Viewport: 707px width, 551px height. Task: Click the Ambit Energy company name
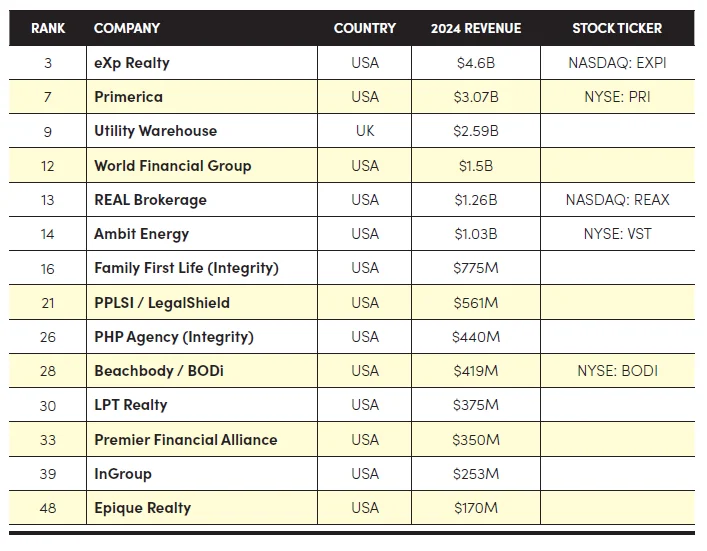(x=141, y=234)
